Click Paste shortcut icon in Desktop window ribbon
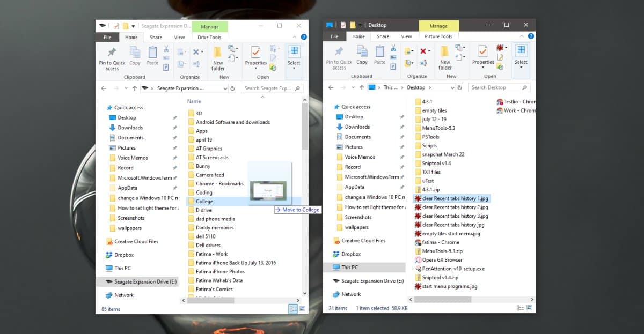This screenshot has width=644, height=334. [x=393, y=65]
